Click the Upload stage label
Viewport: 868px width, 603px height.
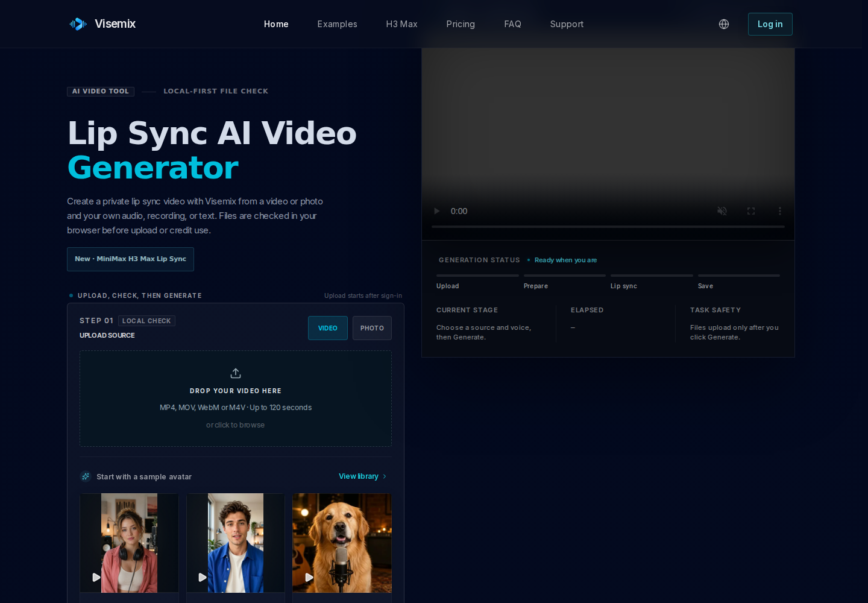pyautogui.click(x=448, y=286)
